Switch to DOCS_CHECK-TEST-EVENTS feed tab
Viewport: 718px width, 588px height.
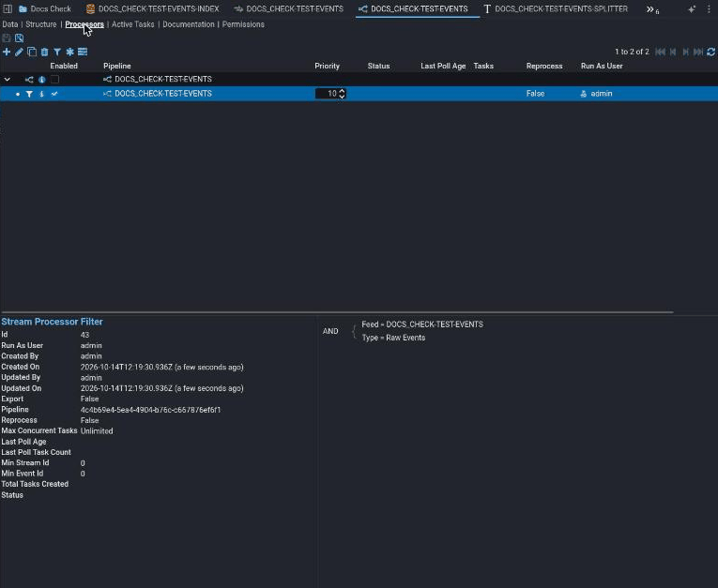[x=288, y=8]
